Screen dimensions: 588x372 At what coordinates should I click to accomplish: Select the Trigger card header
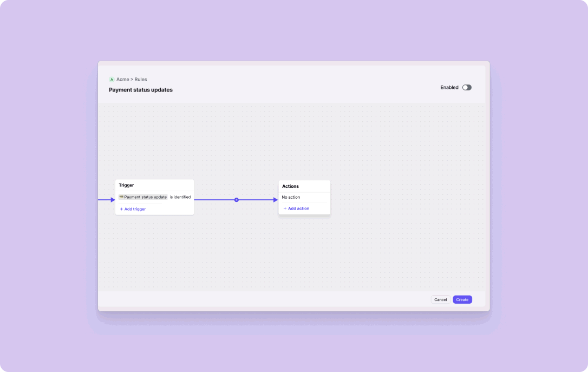[x=126, y=185]
